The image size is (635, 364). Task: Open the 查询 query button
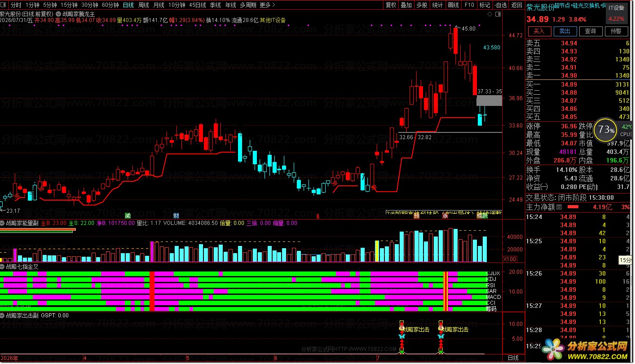590,31
